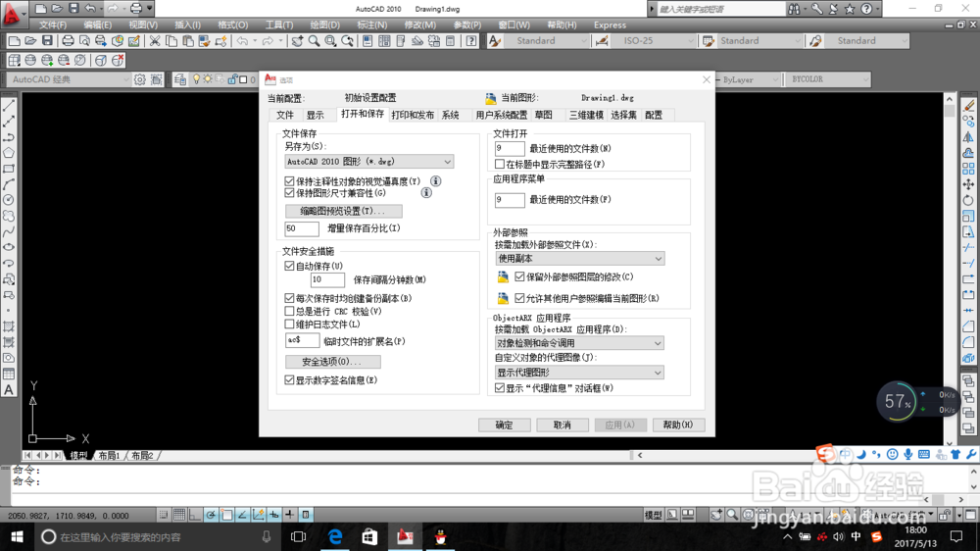The width and height of the screenshot is (980, 551).
Task: Click the Undo arrow icon in the toolbar
Action: (x=242, y=41)
